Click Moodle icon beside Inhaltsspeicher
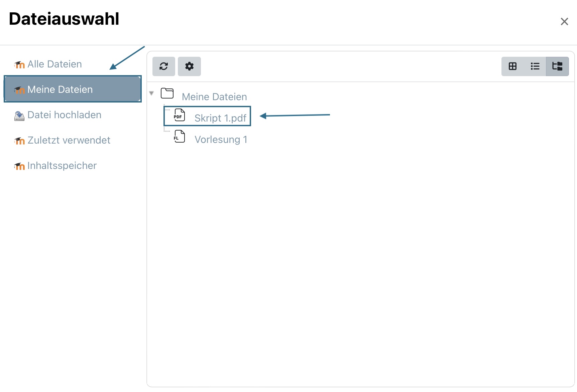Screen dimensions: 577x392 tap(19, 166)
